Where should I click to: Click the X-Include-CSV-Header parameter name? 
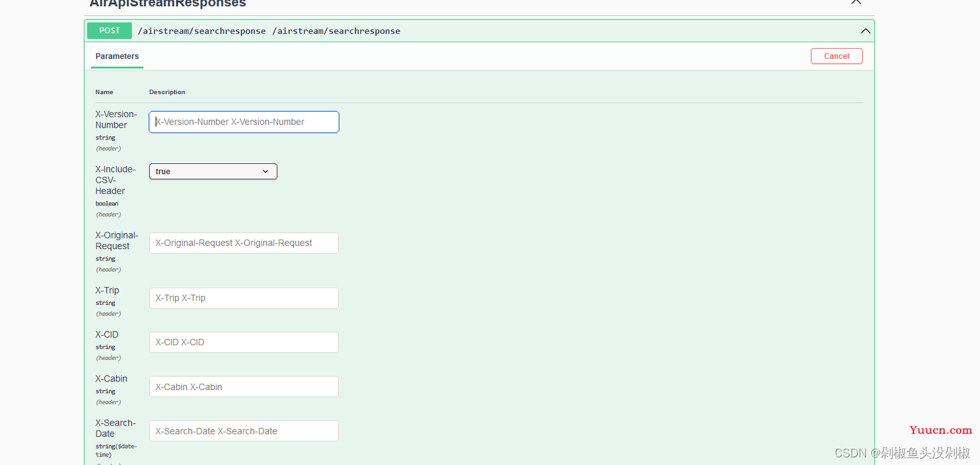tap(115, 180)
